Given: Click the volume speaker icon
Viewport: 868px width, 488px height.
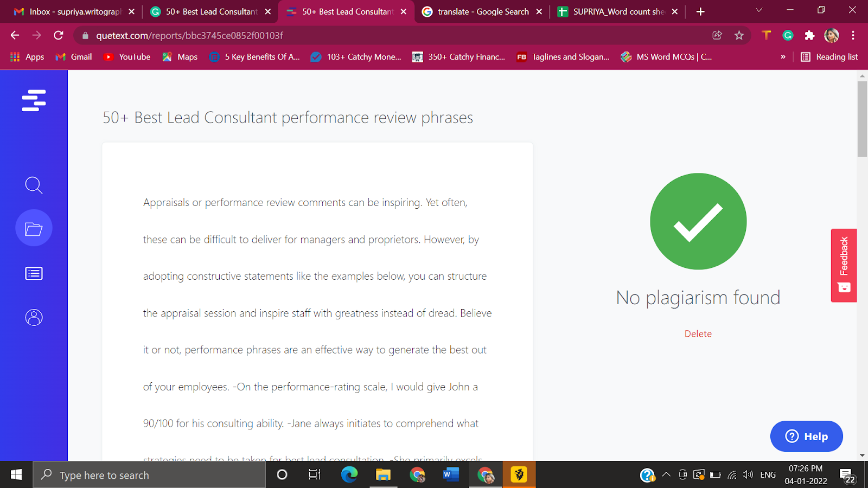Looking at the screenshot, I should pyautogui.click(x=748, y=475).
